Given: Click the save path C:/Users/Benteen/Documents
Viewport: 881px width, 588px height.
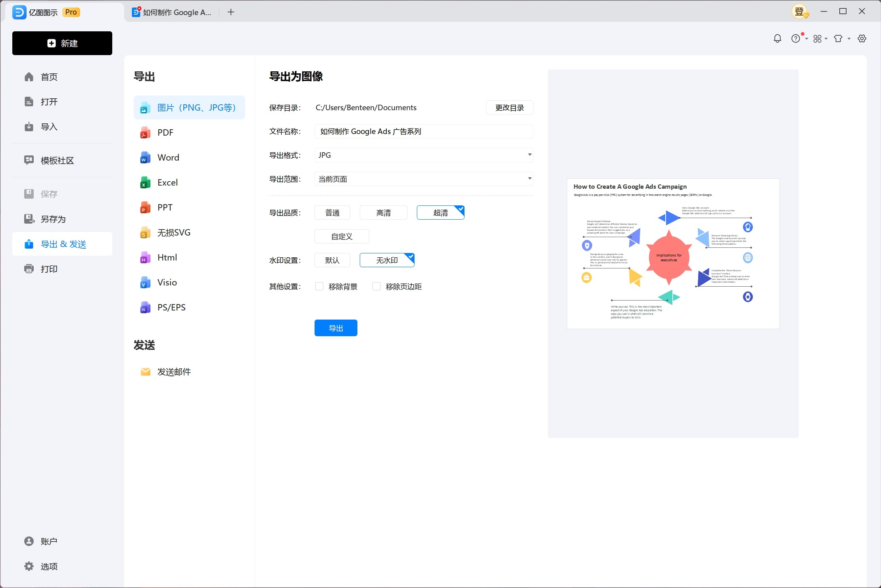Looking at the screenshot, I should [x=366, y=107].
